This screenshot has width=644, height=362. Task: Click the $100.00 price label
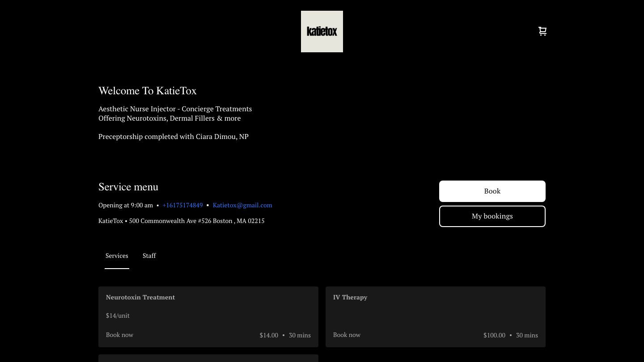[x=494, y=335]
